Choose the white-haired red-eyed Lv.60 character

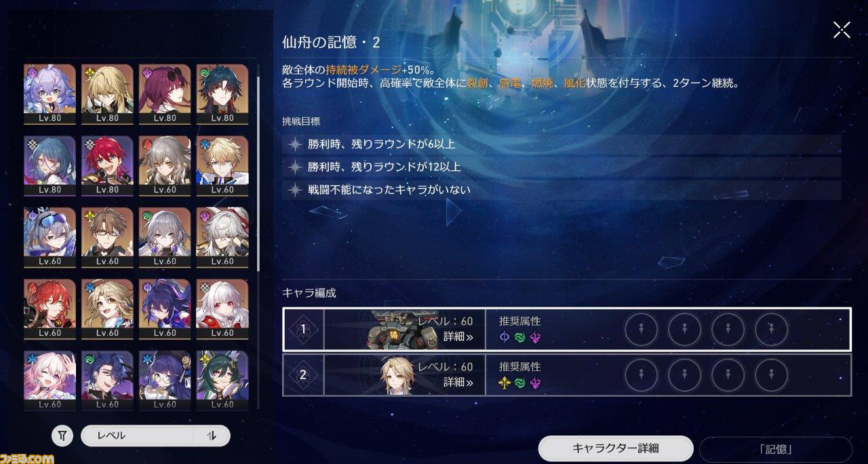click(222, 309)
